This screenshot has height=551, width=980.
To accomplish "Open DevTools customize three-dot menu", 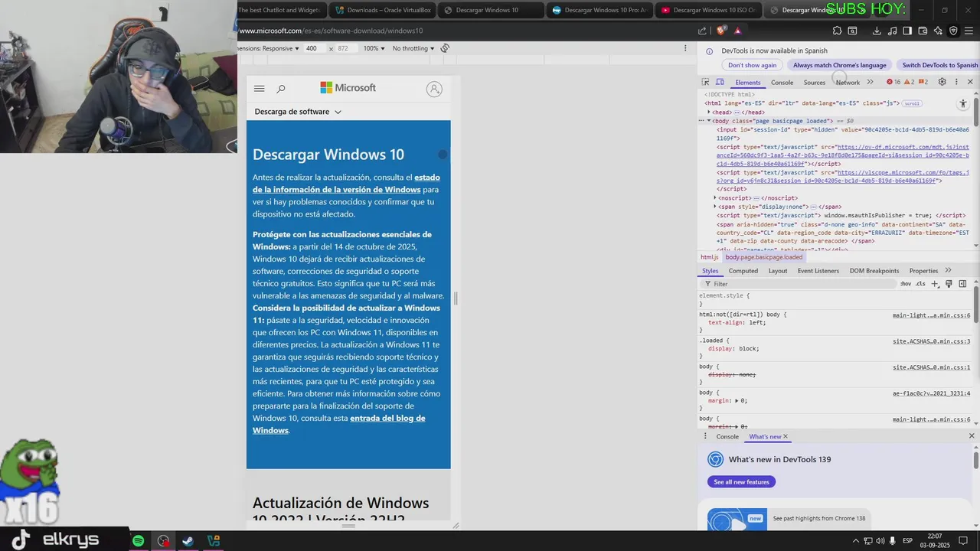I will pos(955,82).
